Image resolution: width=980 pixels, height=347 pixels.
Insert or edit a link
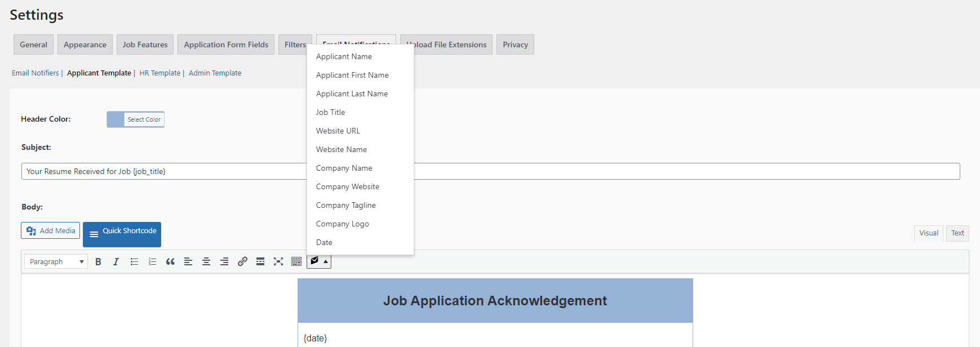242,261
